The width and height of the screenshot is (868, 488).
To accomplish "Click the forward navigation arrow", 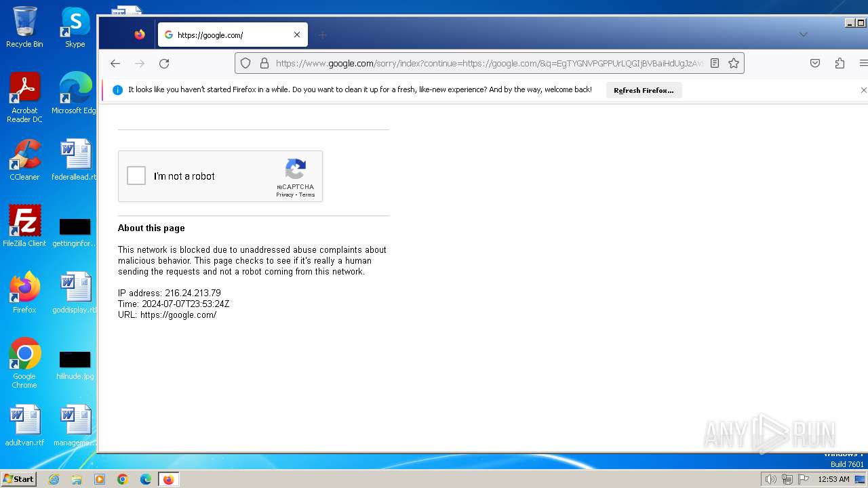I will [140, 63].
